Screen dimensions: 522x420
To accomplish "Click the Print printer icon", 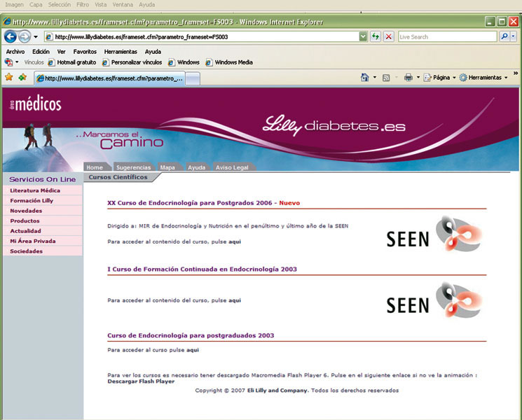I will pos(408,78).
